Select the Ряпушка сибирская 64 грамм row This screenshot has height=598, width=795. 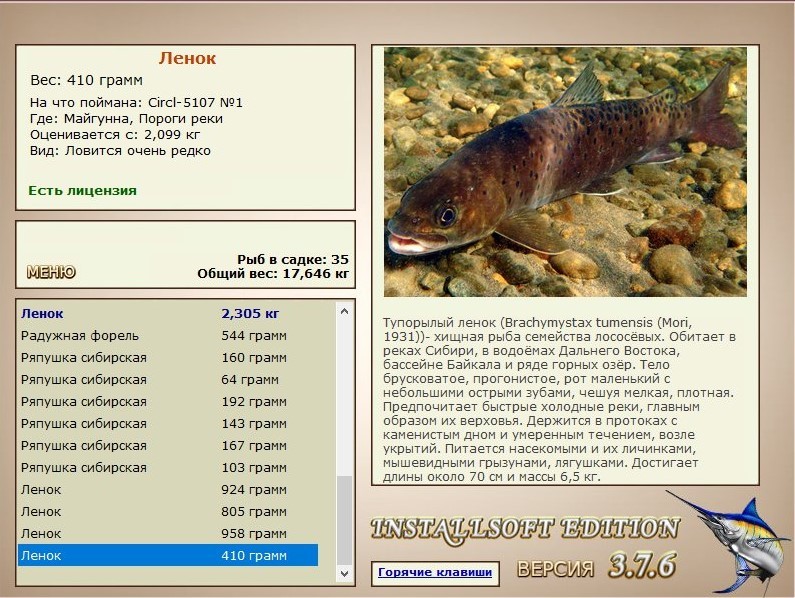click(168, 379)
